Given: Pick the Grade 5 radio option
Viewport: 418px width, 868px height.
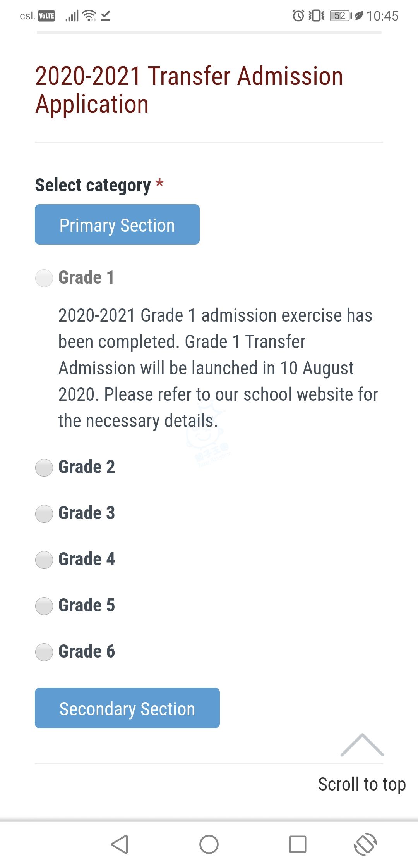Looking at the screenshot, I should [x=44, y=606].
